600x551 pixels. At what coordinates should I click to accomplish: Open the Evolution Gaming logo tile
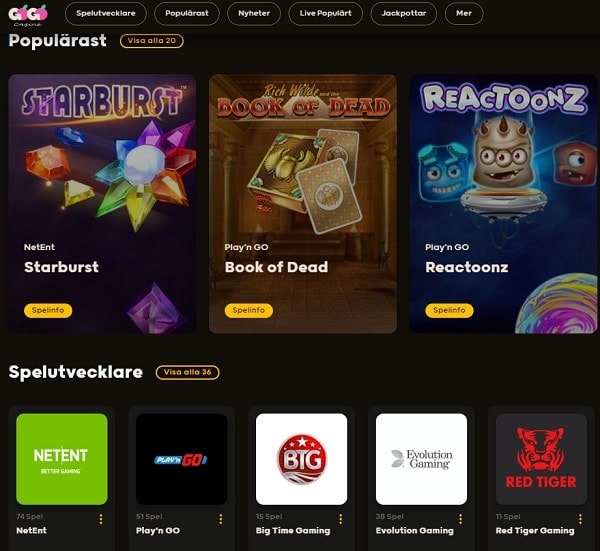(421, 459)
